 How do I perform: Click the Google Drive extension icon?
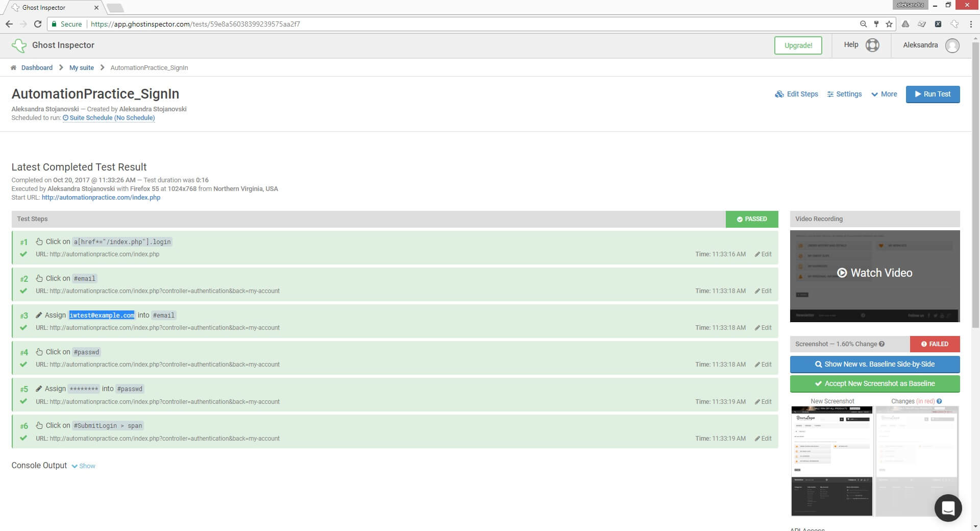pyautogui.click(x=905, y=24)
